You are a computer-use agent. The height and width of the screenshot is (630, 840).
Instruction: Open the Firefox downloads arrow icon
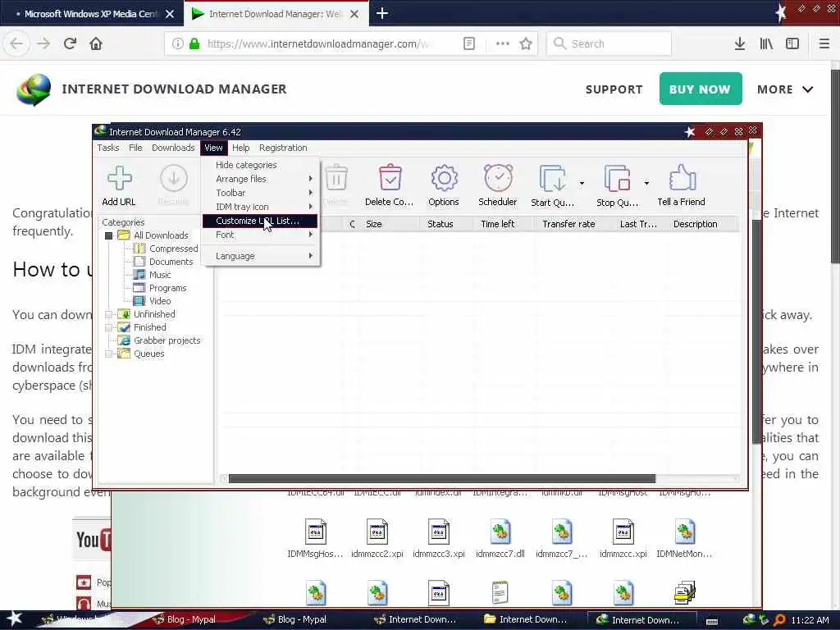tap(740, 43)
